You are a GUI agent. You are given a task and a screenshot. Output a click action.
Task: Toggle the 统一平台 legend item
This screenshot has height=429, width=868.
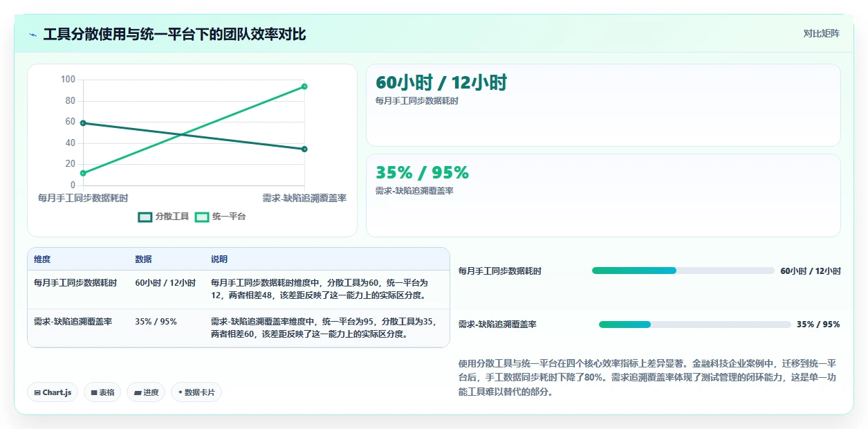[x=220, y=217]
